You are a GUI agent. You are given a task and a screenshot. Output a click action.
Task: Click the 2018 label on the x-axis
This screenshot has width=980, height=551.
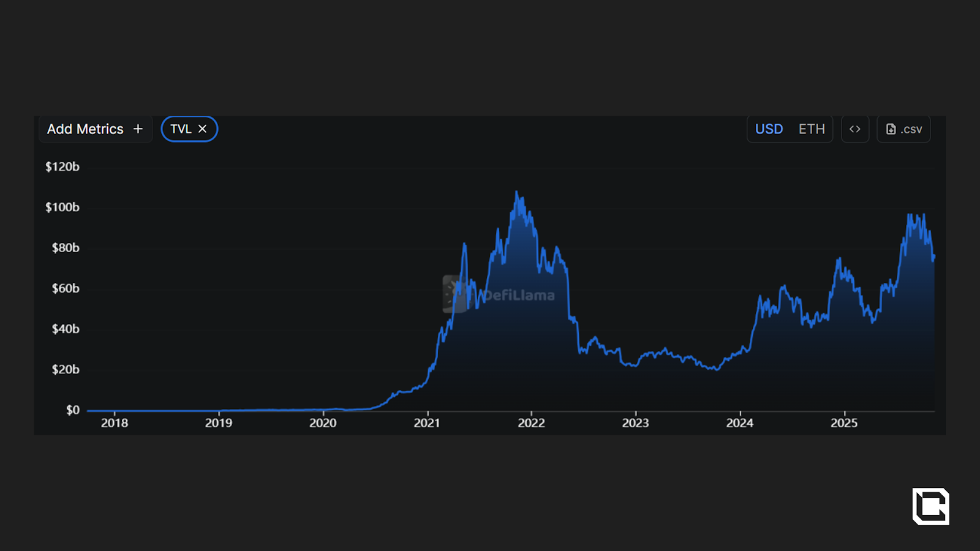pos(115,423)
